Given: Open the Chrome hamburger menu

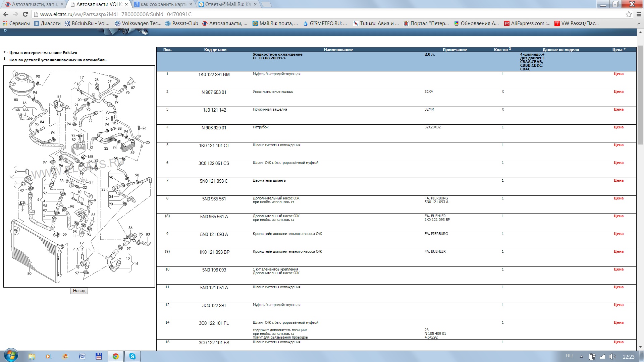Looking at the screenshot, I should click(639, 14).
